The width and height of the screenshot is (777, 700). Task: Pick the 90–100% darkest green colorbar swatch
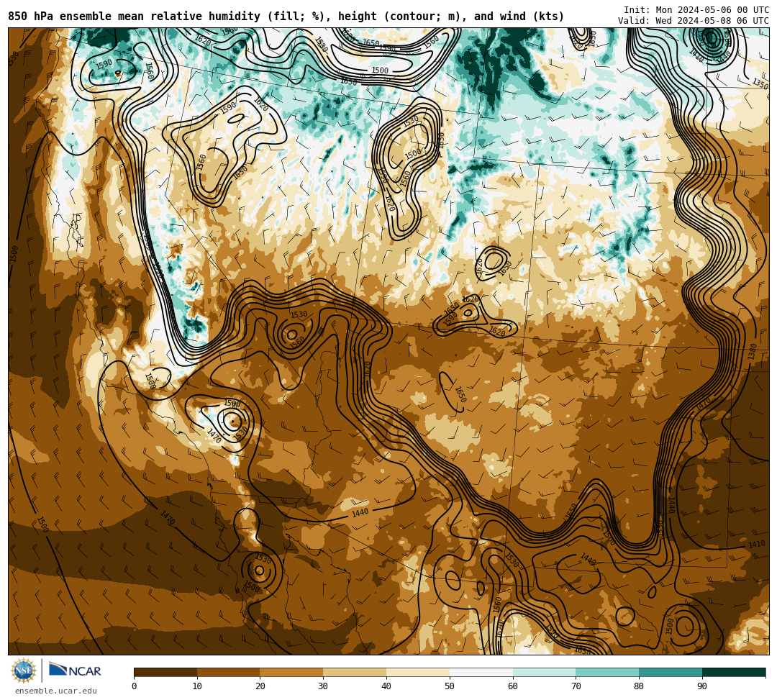point(734,672)
